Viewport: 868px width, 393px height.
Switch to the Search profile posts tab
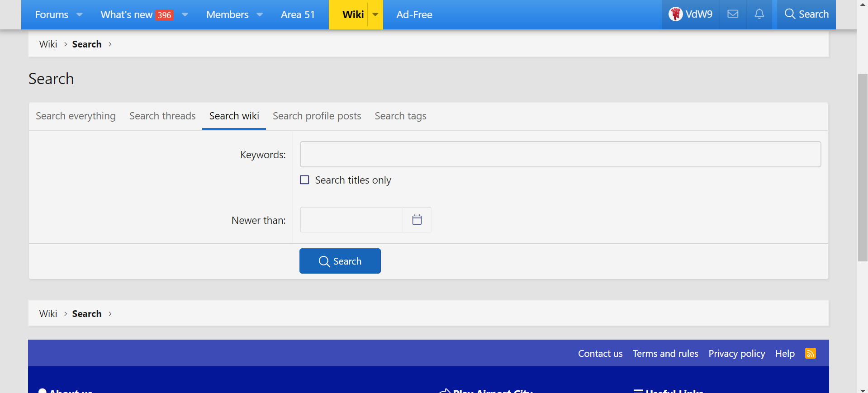[317, 116]
